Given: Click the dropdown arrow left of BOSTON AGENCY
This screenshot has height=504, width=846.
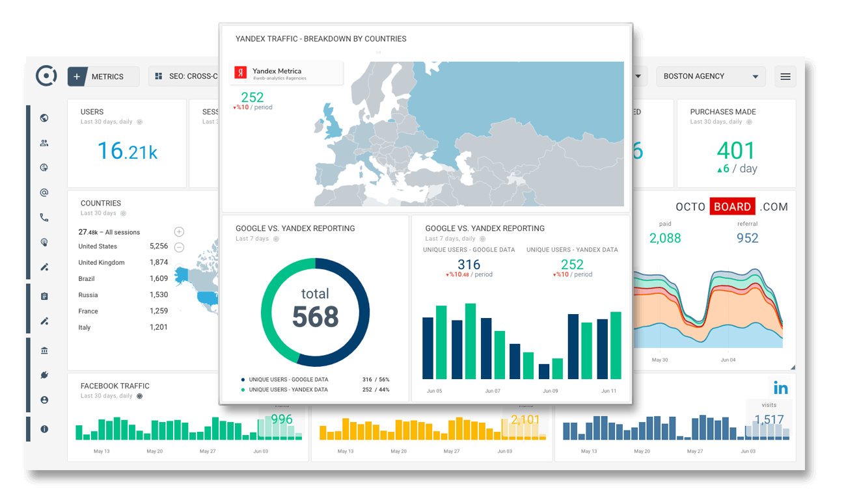Looking at the screenshot, I should (x=638, y=76).
